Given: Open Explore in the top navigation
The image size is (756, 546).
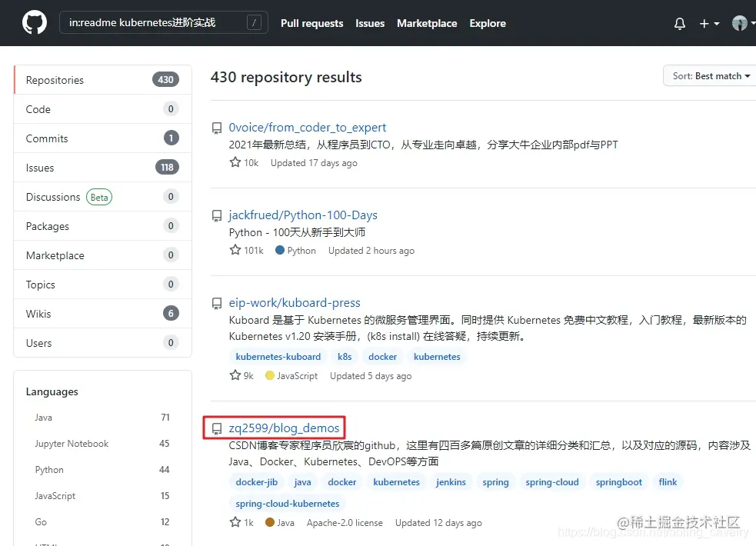Looking at the screenshot, I should 488,23.
